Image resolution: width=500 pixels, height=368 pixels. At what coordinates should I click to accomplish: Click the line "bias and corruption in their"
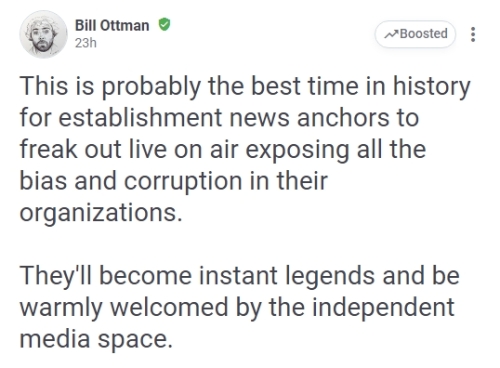click(174, 181)
